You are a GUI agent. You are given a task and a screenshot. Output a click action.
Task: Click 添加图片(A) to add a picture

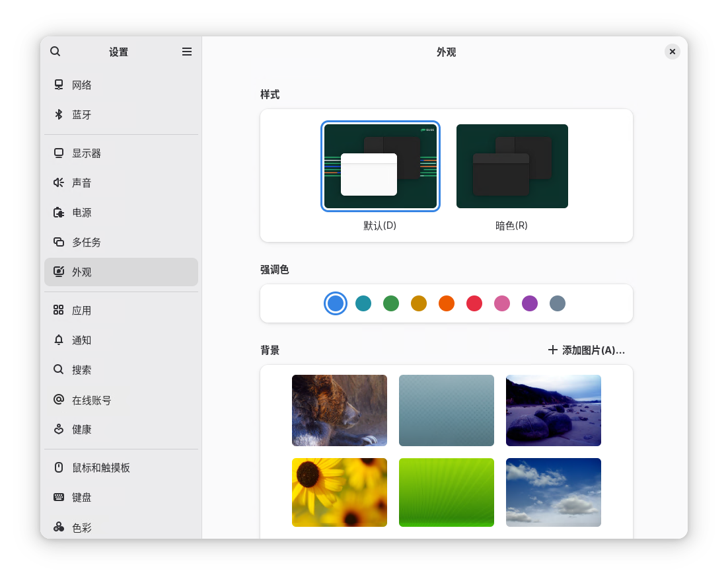585,350
